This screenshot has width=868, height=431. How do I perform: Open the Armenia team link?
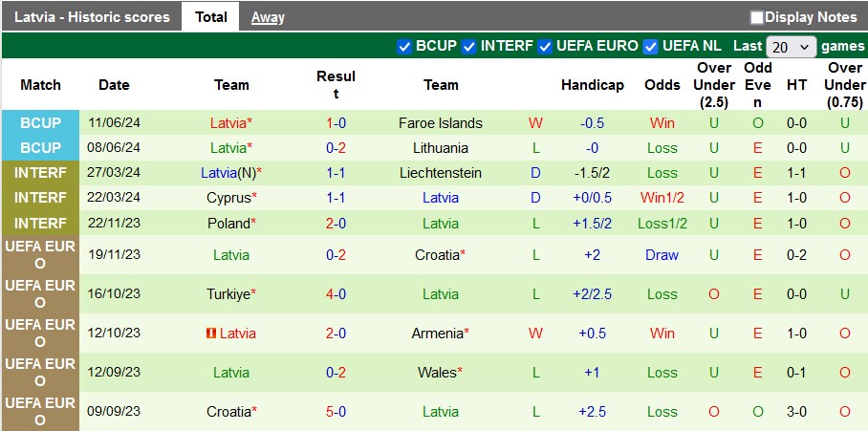tap(438, 334)
